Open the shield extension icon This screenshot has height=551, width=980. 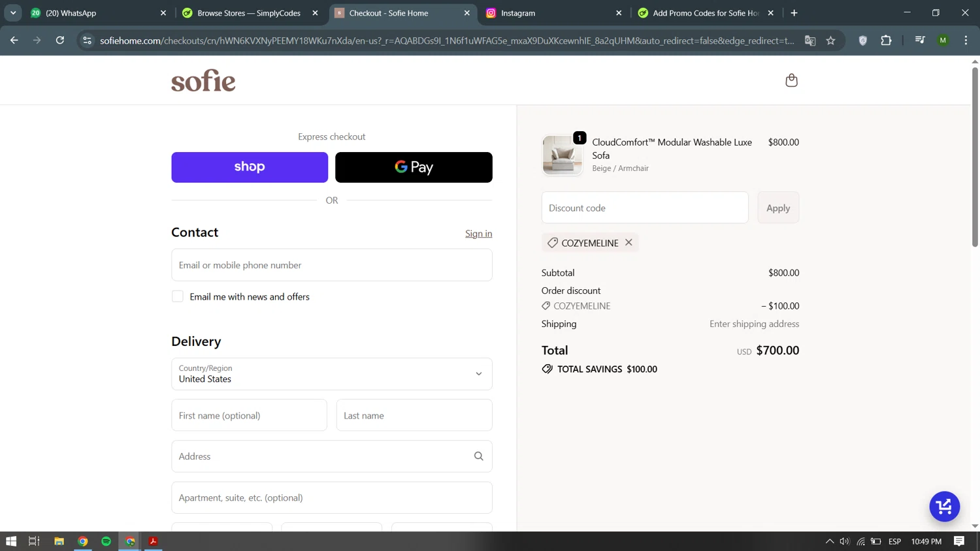(x=863, y=40)
